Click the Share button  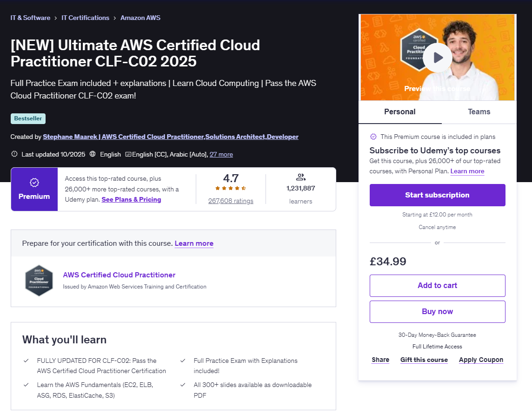point(380,360)
